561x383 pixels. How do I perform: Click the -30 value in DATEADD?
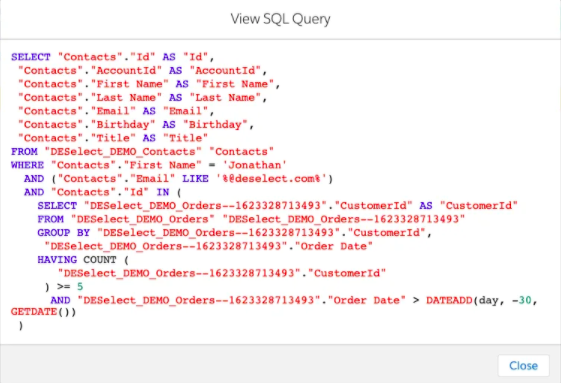[x=522, y=300]
